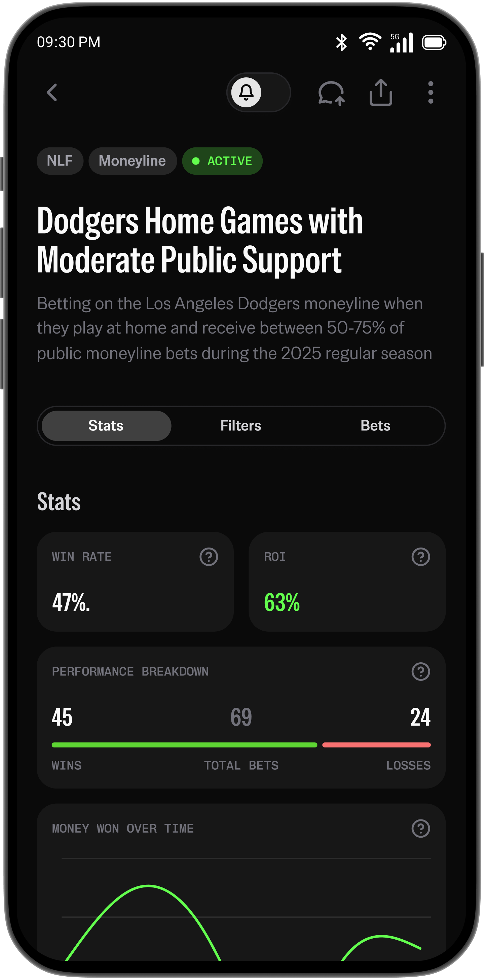Viewport: 485px width, 980px height.
Task: Switch to the Filters tab
Action: click(x=240, y=426)
